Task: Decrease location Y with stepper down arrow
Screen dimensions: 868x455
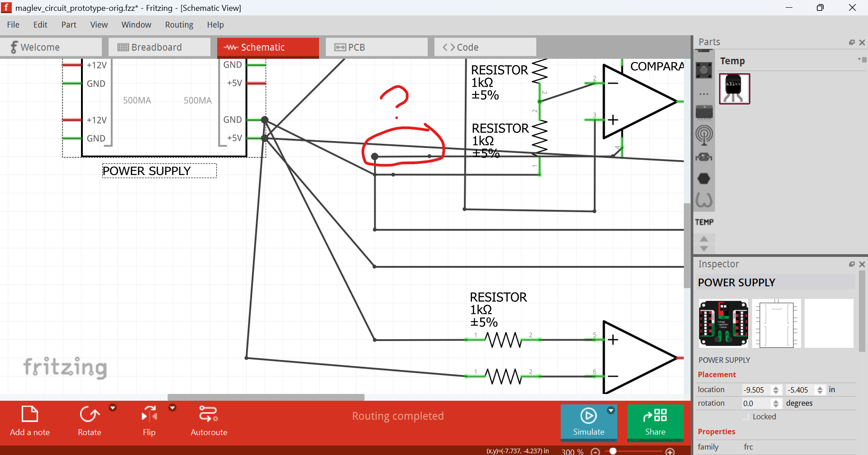Action: pos(820,392)
